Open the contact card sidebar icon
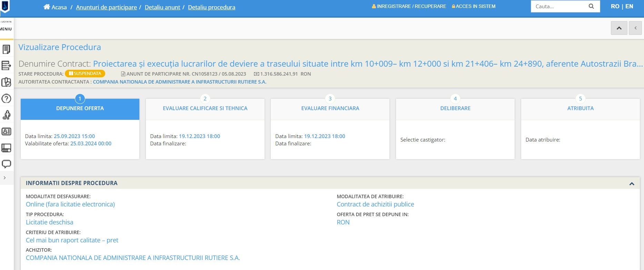The height and width of the screenshot is (270, 644). [x=6, y=131]
